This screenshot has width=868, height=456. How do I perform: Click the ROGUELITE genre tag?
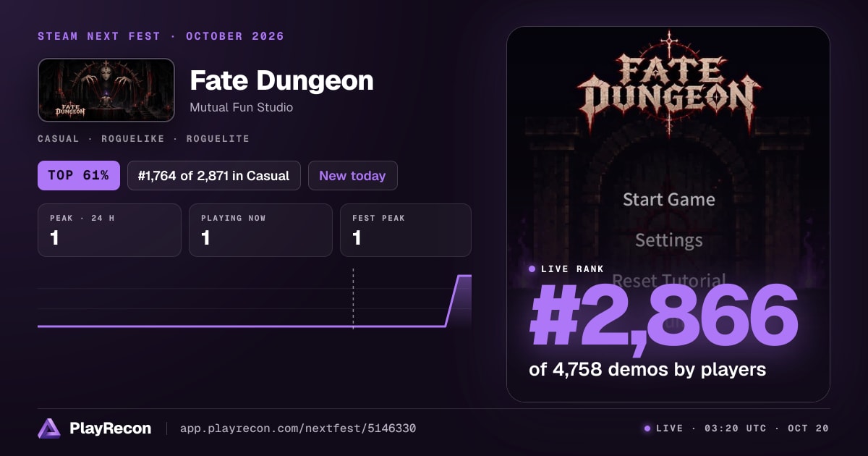[218, 138]
